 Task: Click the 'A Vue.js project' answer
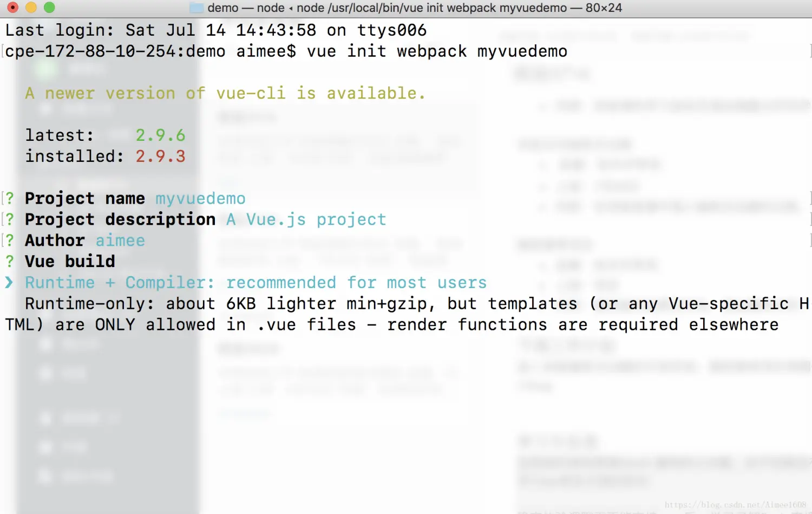306,219
